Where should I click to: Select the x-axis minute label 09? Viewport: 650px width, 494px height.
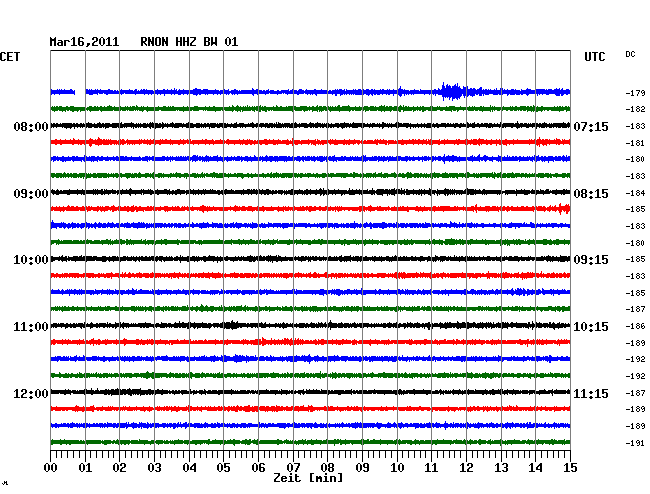click(x=362, y=468)
